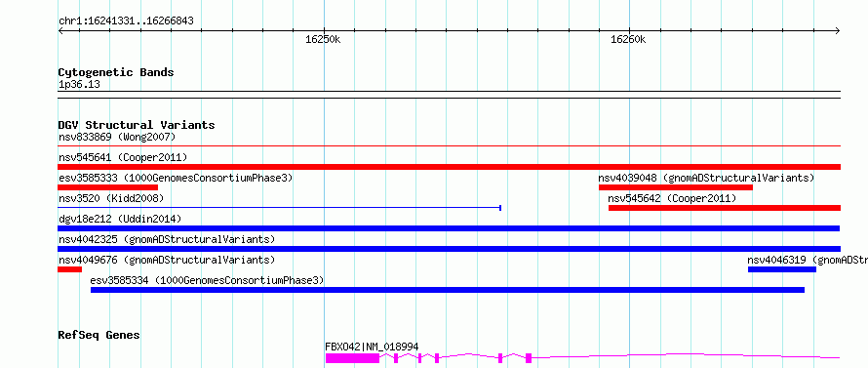Open nsv4049676 (gnomADStructuralVariants) label
The image size is (868, 368).
pos(167,260)
